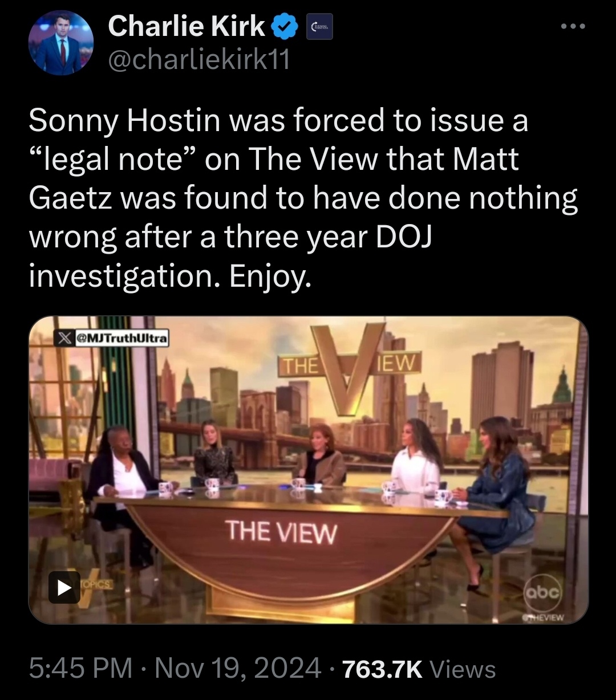Click the tweet text about the "legal note"
Viewport: 616px width, 700px height.
(303, 198)
